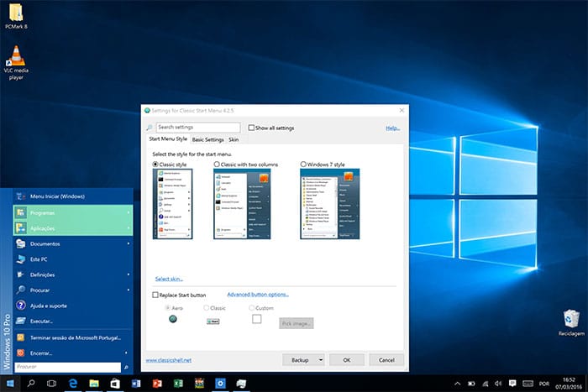Viewport: 588px width, 392px height.
Task: Open the Classic Shell taskbar icon
Action: (241, 383)
